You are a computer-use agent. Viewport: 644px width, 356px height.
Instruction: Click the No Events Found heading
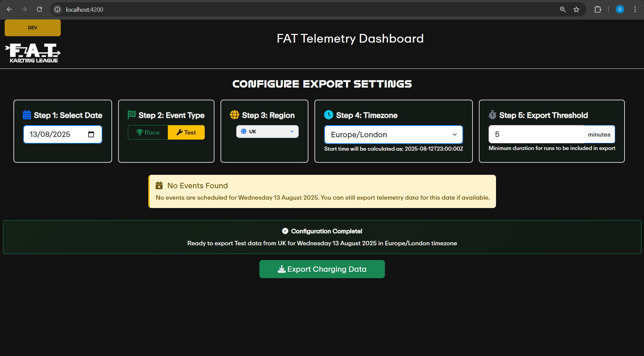[198, 186]
